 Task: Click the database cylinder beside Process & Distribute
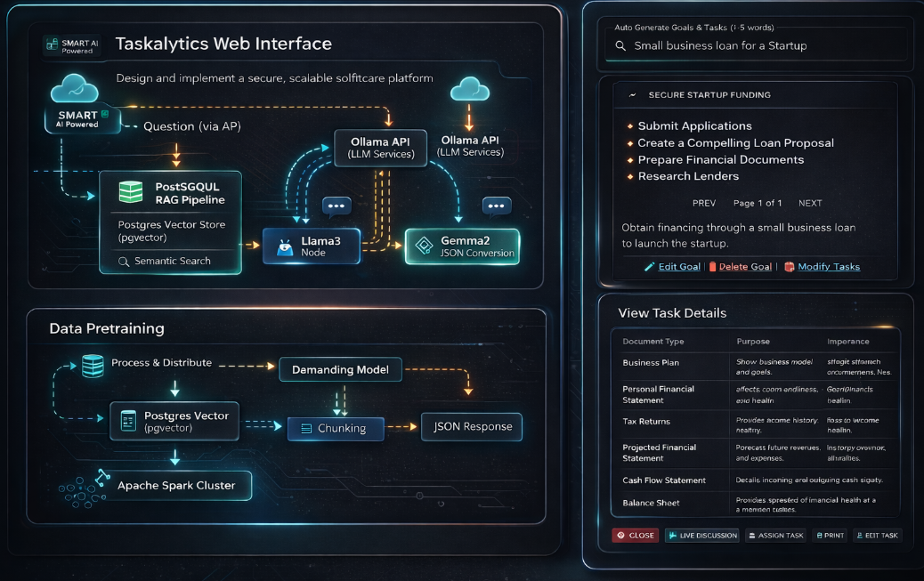pyautogui.click(x=93, y=366)
